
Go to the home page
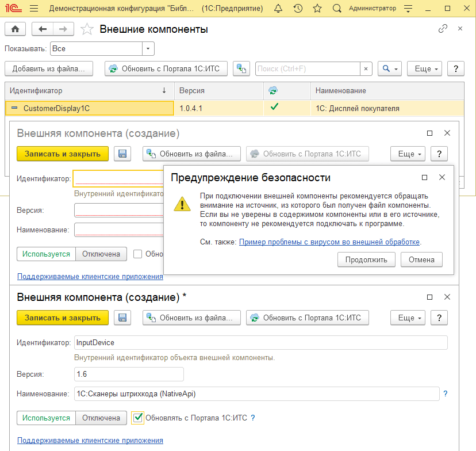coord(15,29)
